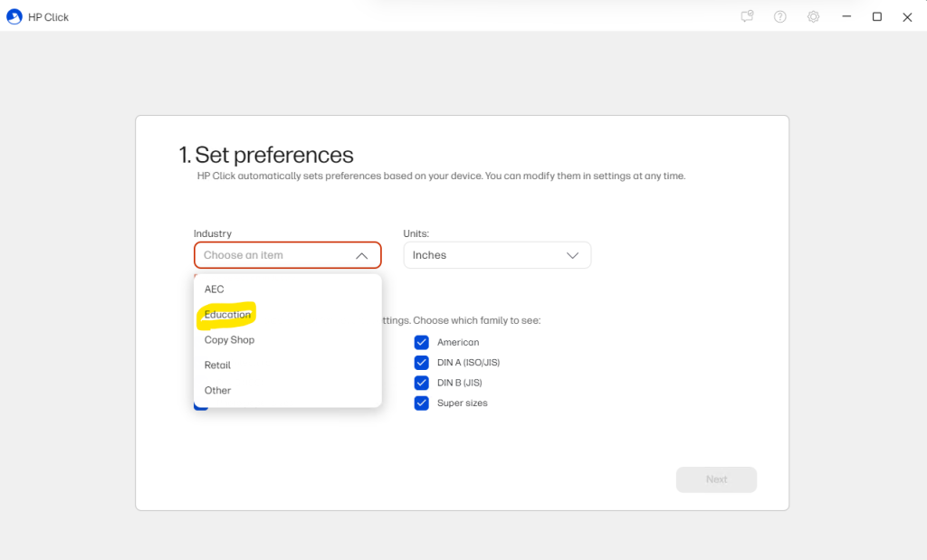Viewport: 927px width, 560px height.
Task: Uncheck the Super sizes checkbox
Action: coord(422,403)
